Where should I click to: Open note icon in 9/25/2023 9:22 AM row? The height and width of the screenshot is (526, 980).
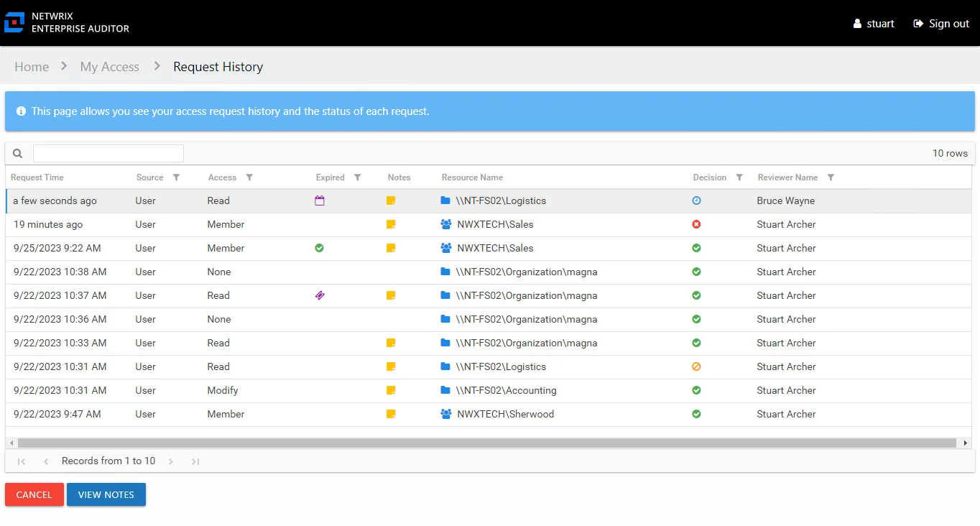[x=391, y=249]
